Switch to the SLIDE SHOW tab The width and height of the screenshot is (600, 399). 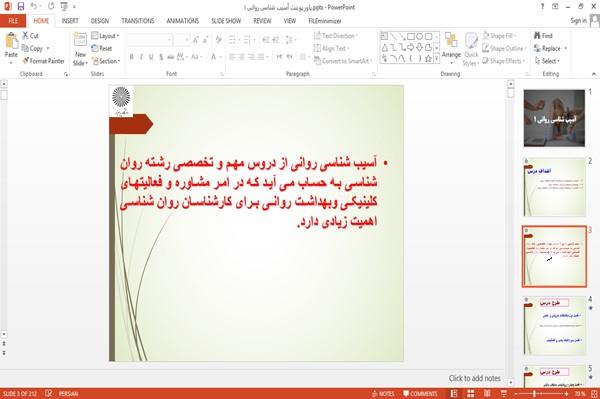point(226,21)
